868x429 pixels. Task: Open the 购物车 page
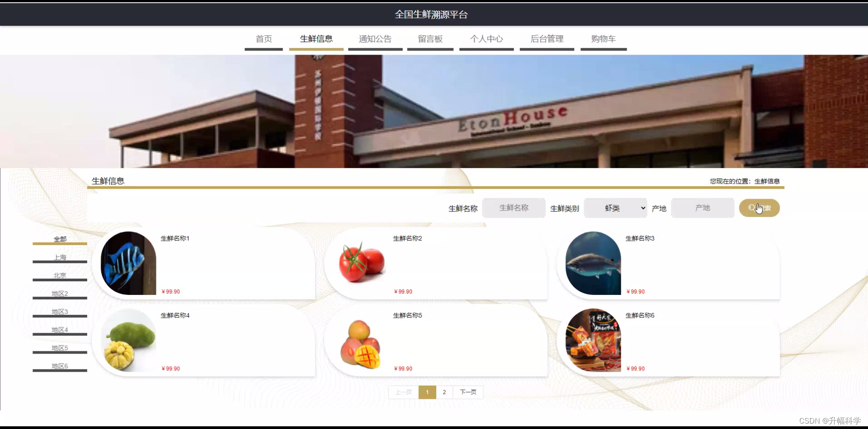pos(603,39)
